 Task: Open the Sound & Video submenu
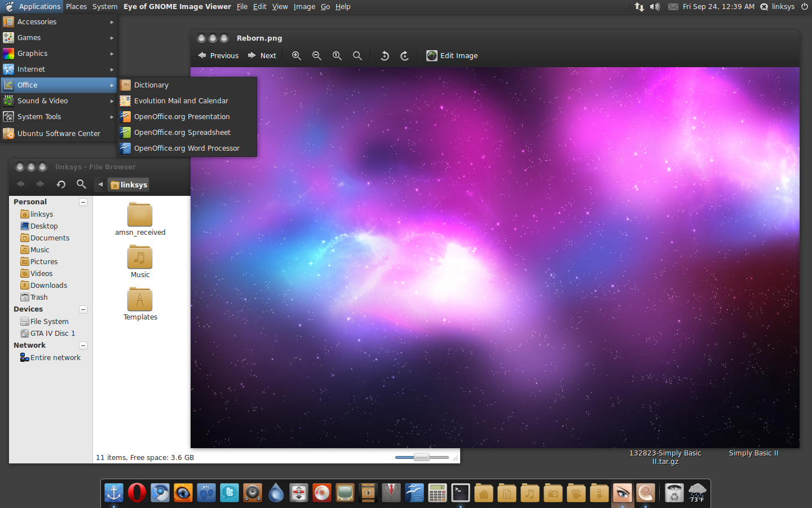coord(59,100)
